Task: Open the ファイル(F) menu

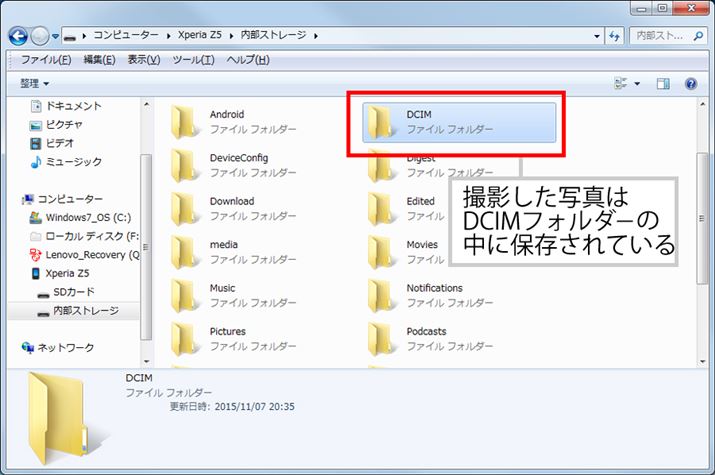Action: click(x=46, y=60)
